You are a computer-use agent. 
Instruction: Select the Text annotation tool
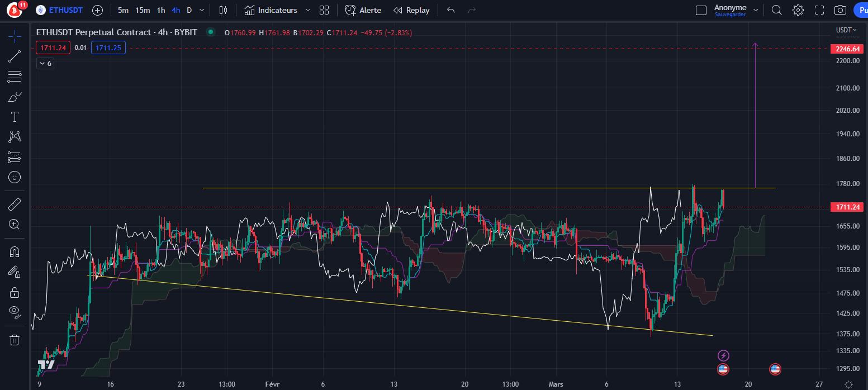15,117
